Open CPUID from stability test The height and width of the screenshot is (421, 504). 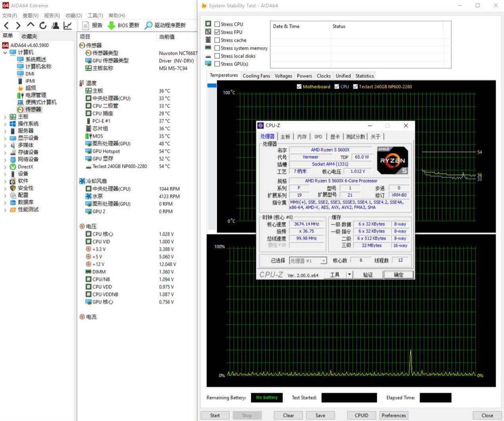click(361, 415)
